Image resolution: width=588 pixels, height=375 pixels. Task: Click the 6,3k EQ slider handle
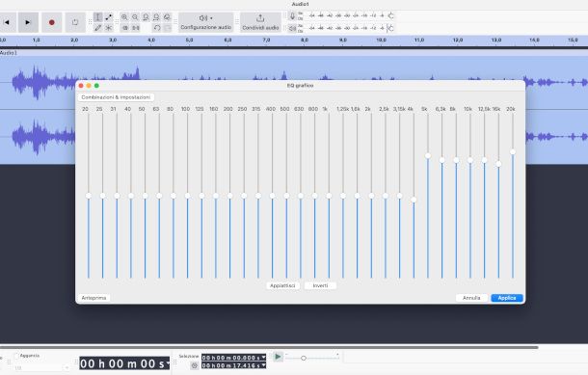click(442, 160)
